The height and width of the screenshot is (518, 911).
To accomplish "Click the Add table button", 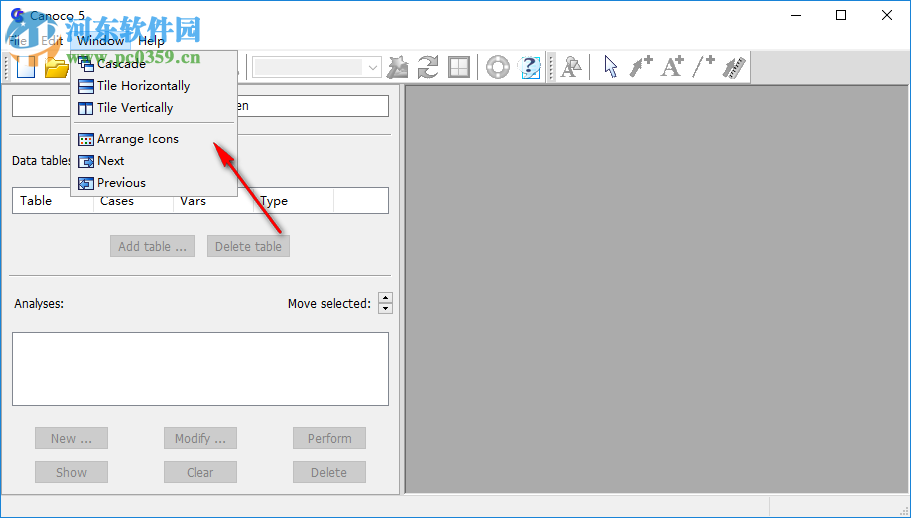I will click(152, 246).
